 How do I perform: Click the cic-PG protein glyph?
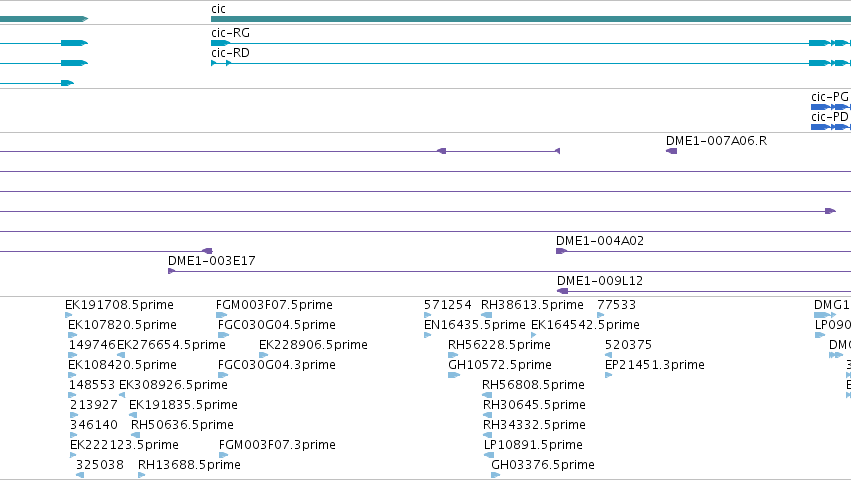tap(831, 107)
